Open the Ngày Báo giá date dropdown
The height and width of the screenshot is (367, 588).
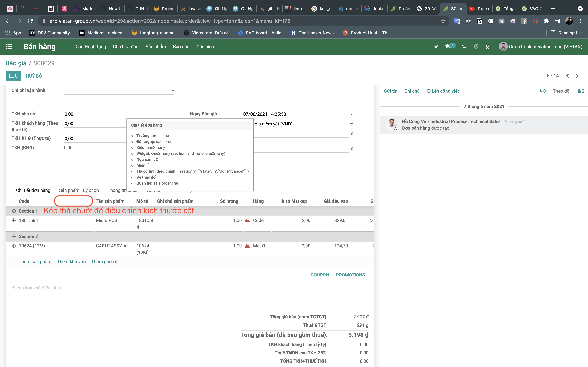point(351,114)
